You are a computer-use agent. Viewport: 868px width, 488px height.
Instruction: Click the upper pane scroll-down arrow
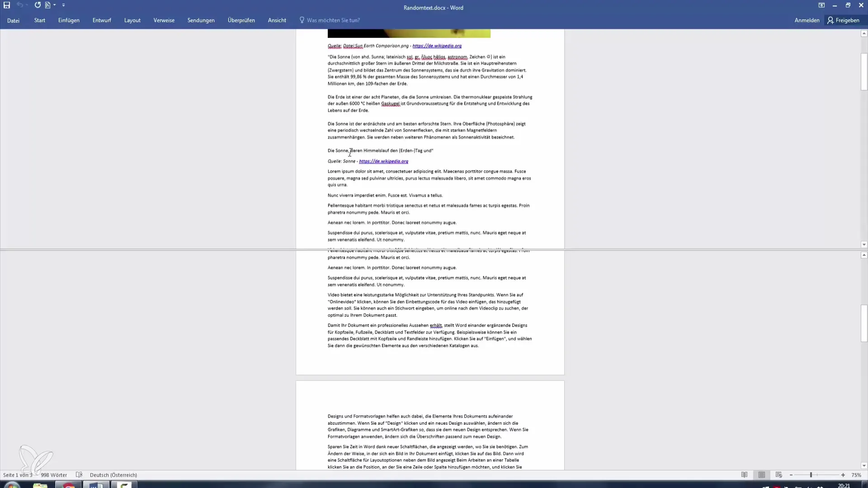pos(864,245)
